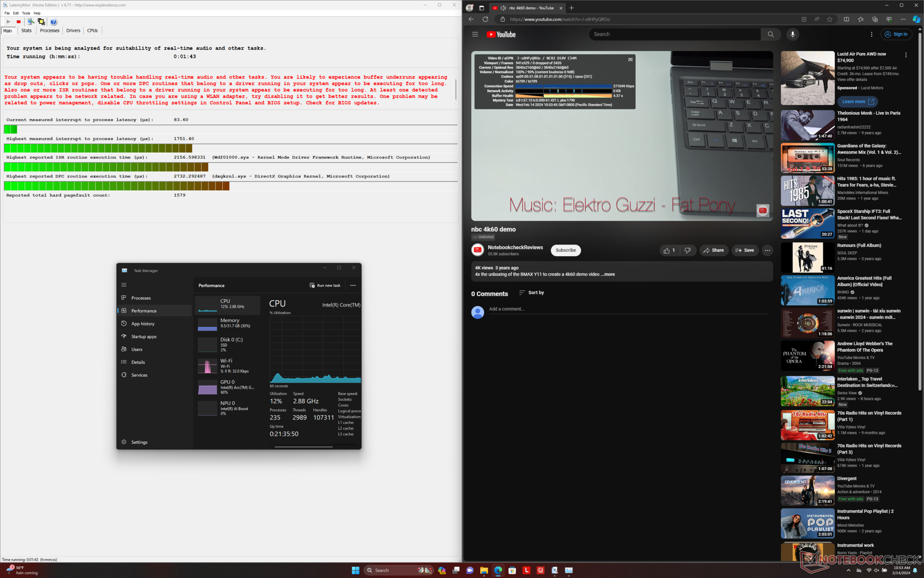
Task: Select Memory graph in Task Manager
Action: tap(228, 324)
